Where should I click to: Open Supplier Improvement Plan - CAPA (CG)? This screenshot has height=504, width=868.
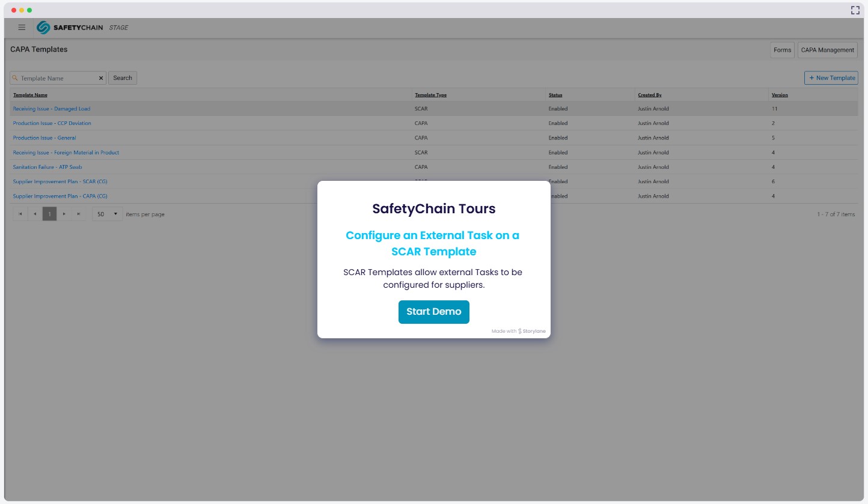pyautogui.click(x=60, y=196)
